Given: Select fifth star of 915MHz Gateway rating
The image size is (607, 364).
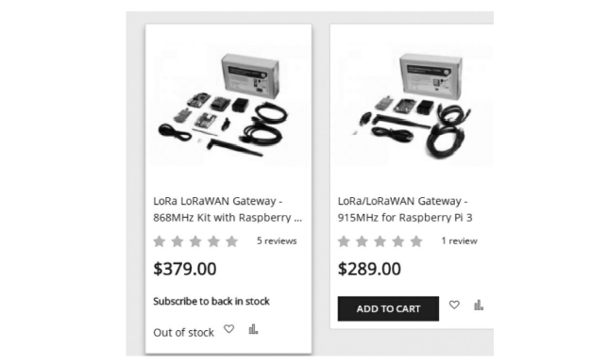Looking at the screenshot, I should [x=416, y=241].
